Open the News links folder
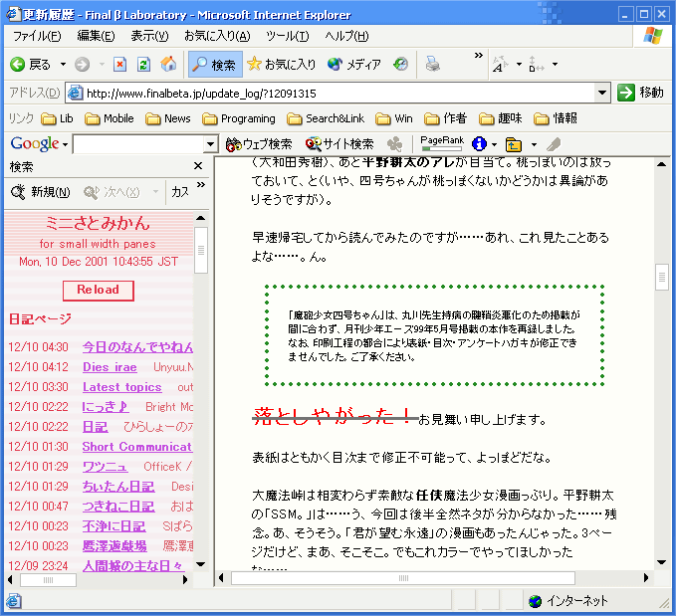Image resolution: width=676 pixels, height=616 pixels. click(x=167, y=118)
